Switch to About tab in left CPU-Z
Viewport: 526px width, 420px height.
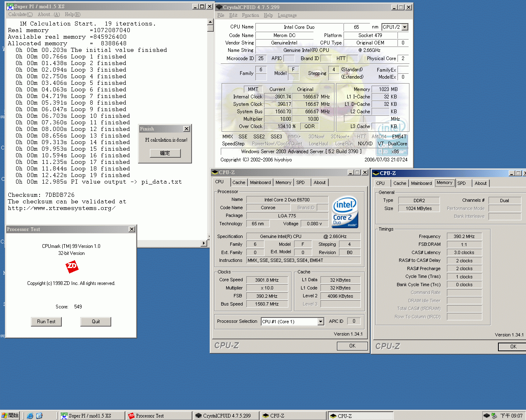coord(320,182)
